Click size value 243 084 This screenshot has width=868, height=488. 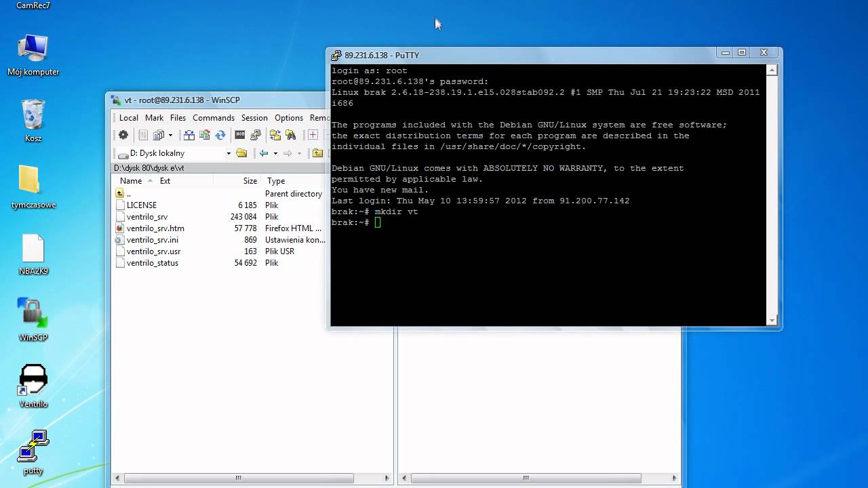point(243,217)
